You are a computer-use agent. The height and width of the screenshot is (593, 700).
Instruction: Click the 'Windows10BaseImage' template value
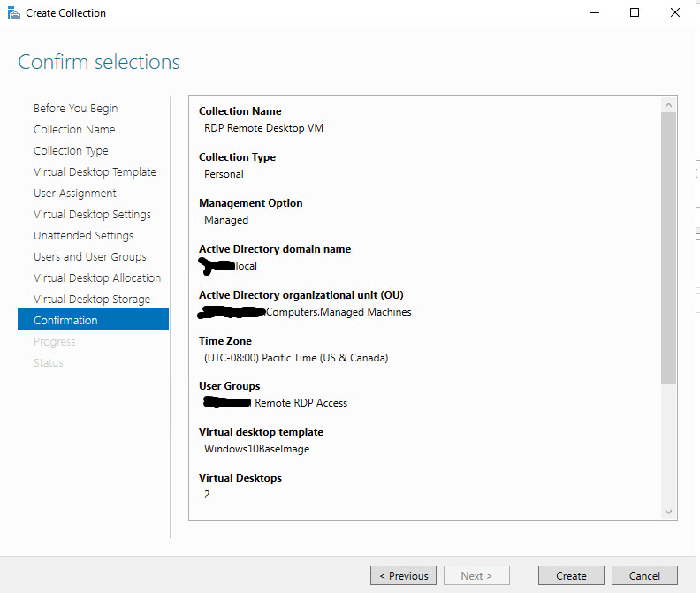click(256, 449)
